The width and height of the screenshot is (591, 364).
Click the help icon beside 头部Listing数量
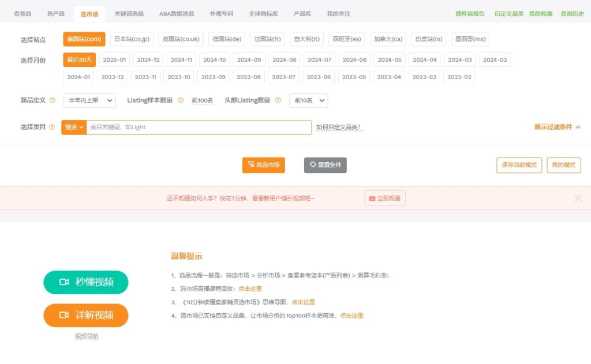click(278, 100)
